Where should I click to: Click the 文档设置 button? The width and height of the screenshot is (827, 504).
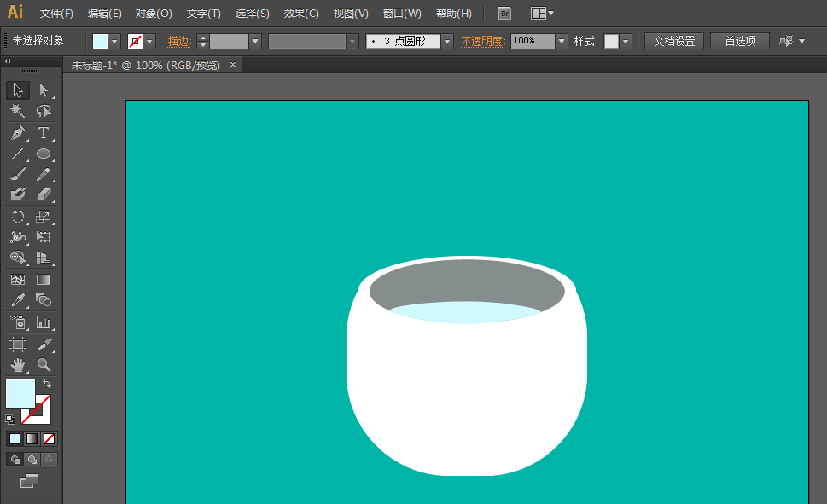point(674,41)
